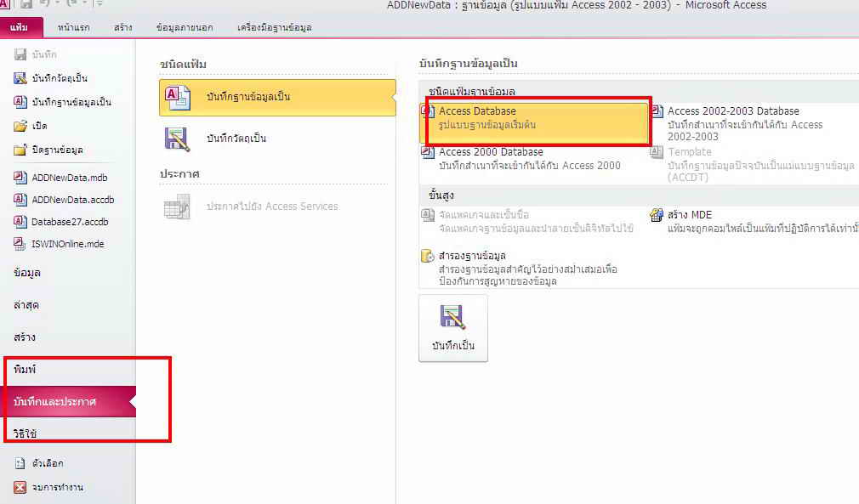Click เปิด to open a database

(31, 126)
